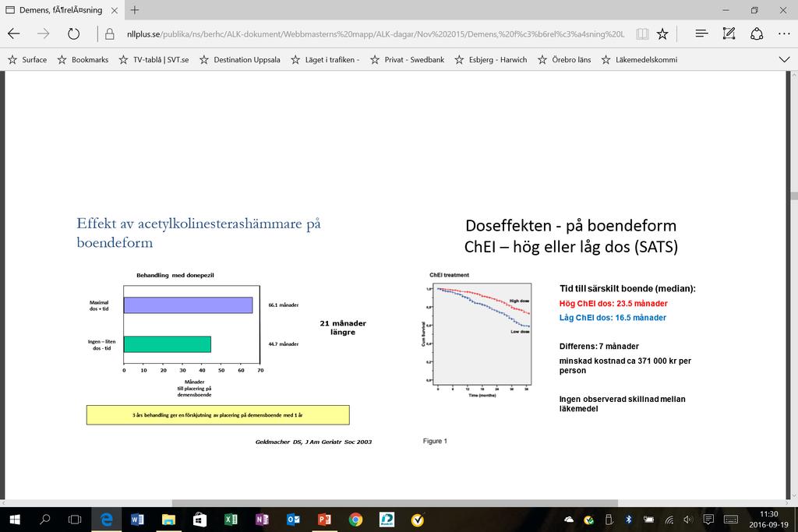Open Excel from the taskbar
The height and width of the screenshot is (532, 798).
tap(231, 520)
